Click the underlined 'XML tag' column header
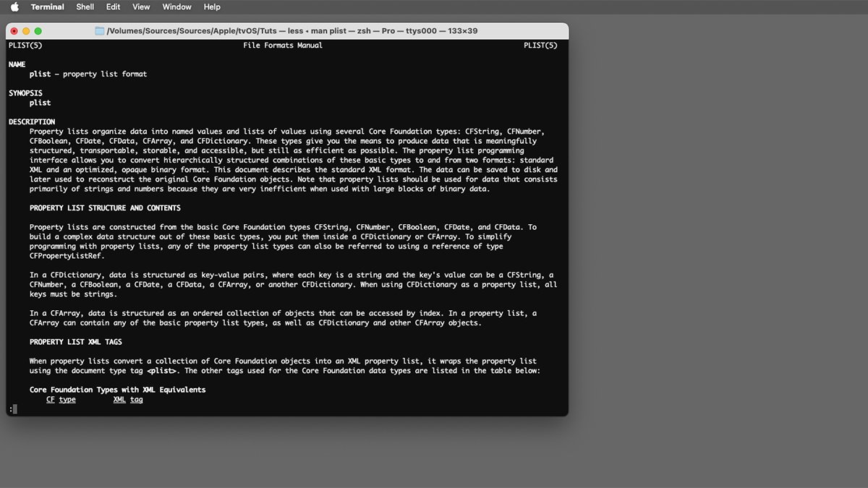The image size is (868, 488). [128, 399]
